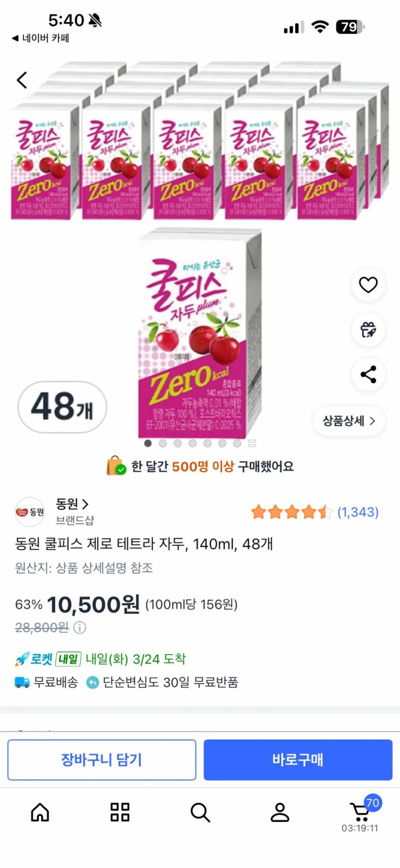400x868 pixels.
Task: Click the info icon beside 28,800원
Action: 80,628
